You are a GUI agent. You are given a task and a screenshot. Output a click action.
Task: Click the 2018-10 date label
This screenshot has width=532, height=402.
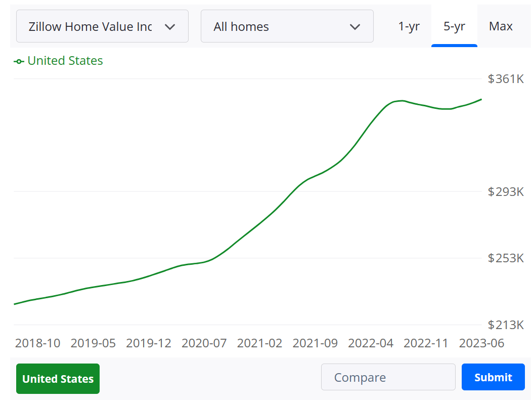pyautogui.click(x=37, y=343)
